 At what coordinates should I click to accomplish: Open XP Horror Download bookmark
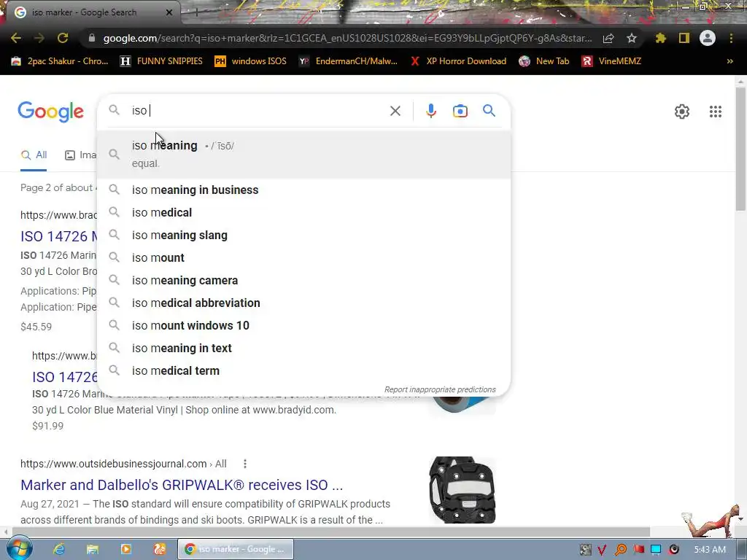coord(458,61)
